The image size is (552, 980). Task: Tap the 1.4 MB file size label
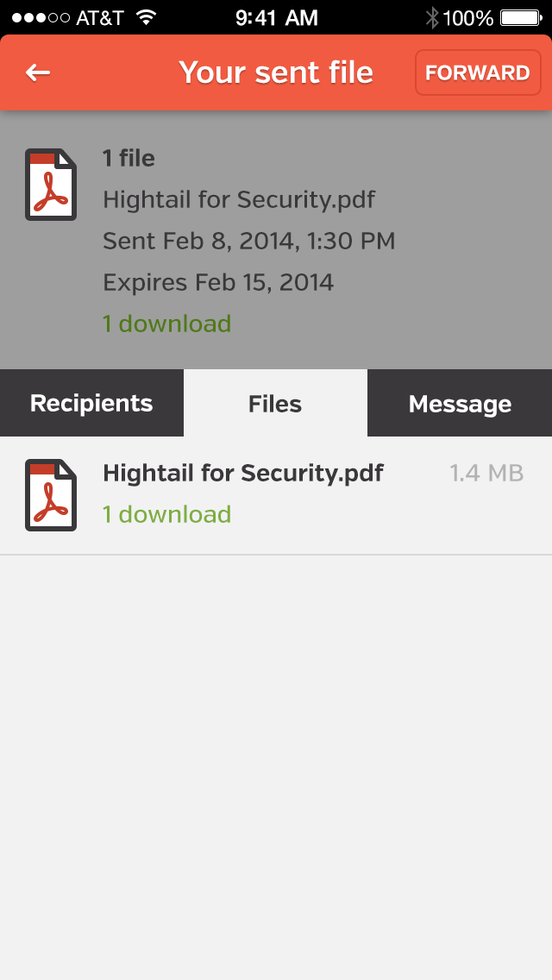(x=486, y=473)
